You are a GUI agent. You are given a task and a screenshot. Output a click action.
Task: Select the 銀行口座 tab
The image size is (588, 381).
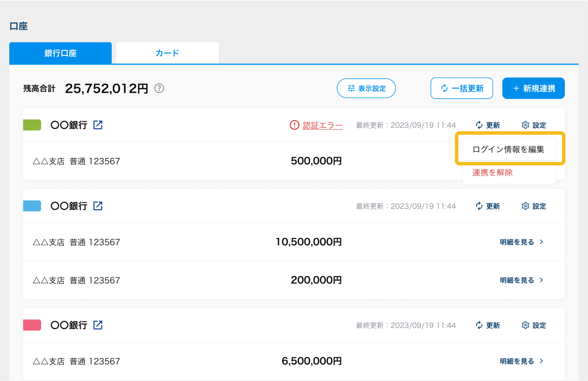60,53
